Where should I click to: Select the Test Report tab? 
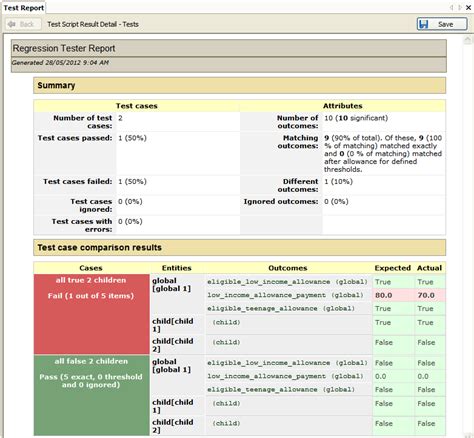(x=23, y=8)
